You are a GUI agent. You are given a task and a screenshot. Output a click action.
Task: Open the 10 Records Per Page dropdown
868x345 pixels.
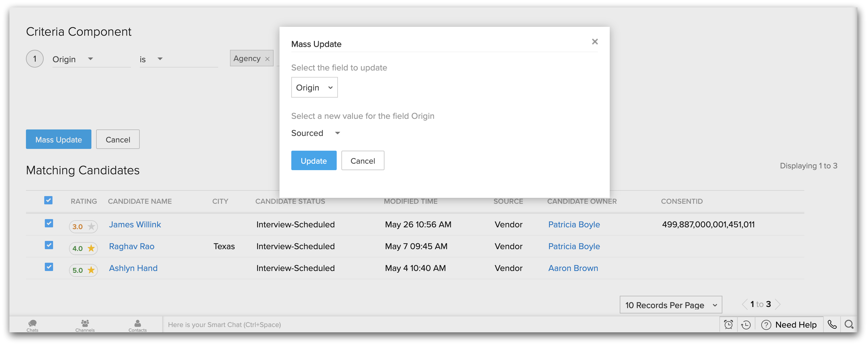pyautogui.click(x=670, y=305)
